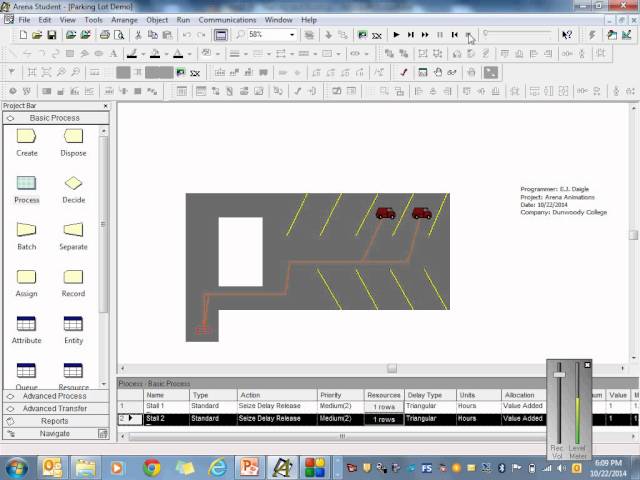Open the Tools menu
The width and height of the screenshot is (640, 480).
(x=93, y=20)
